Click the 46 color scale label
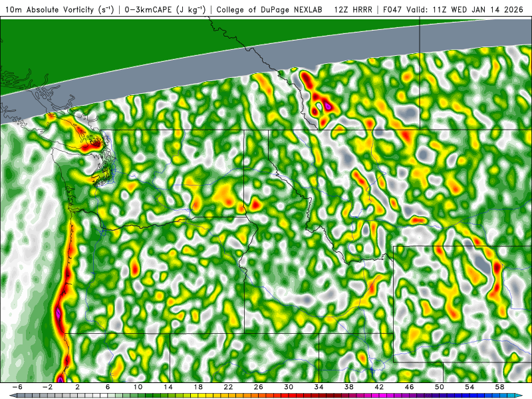The height and width of the screenshot is (399, 532). (x=409, y=387)
